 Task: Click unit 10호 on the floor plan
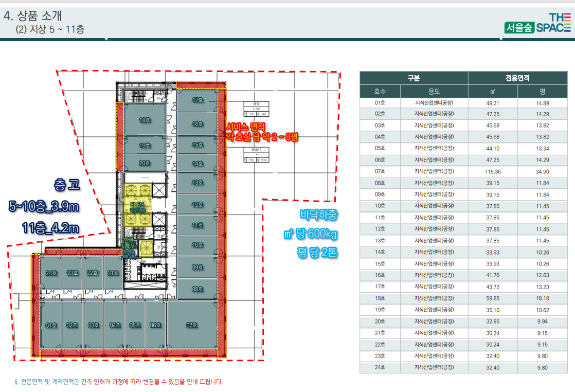[x=197, y=244]
